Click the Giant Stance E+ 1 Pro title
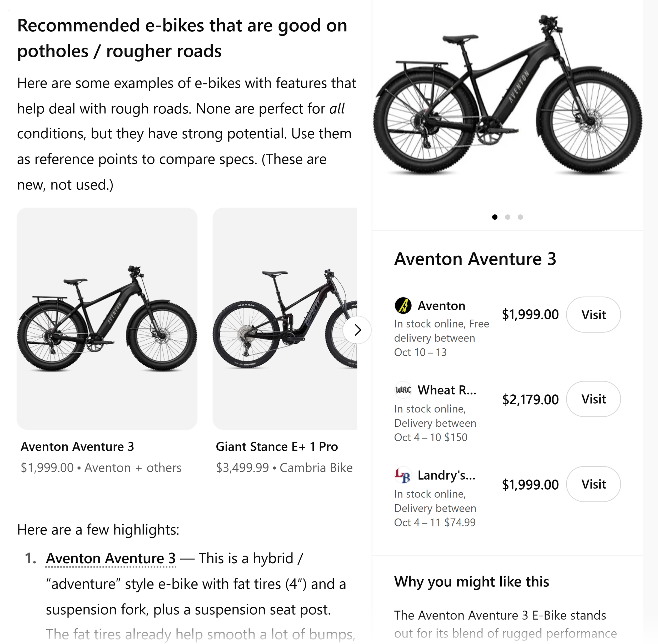The height and width of the screenshot is (644, 658). [277, 447]
